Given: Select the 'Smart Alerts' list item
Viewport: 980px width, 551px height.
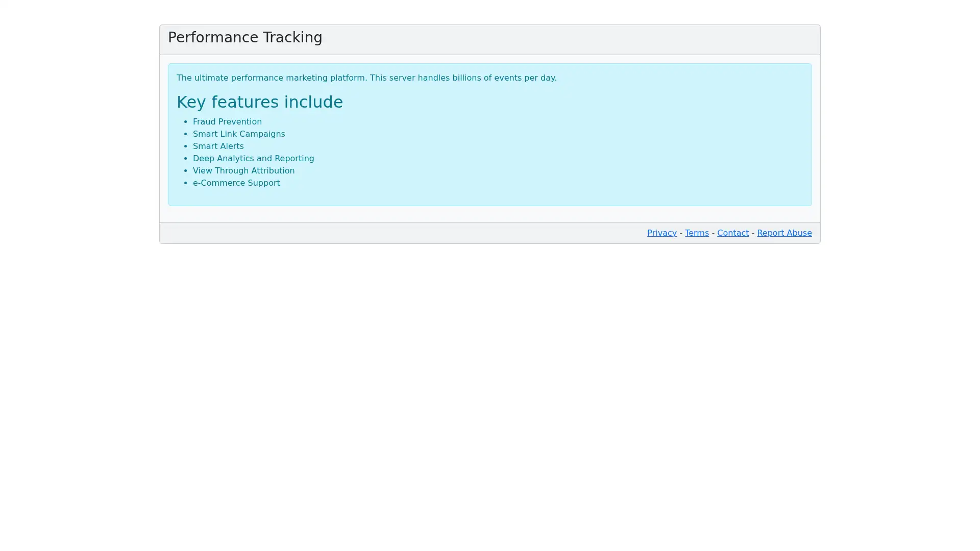Looking at the screenshot, I should tap(218, 146).
